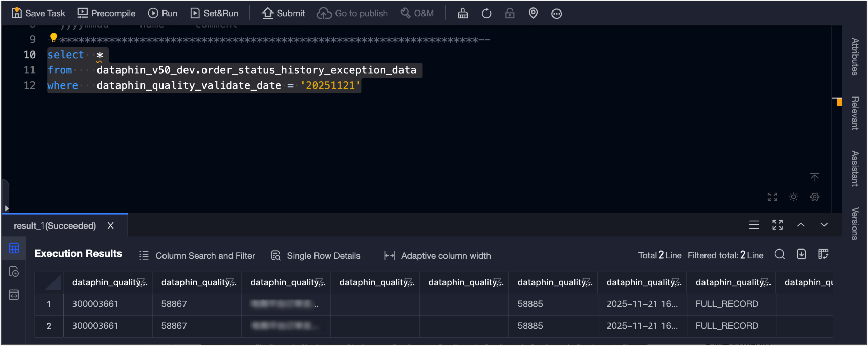Run the SQL task
The height and width of the screenshot is (346, 868).
[163, 13]
